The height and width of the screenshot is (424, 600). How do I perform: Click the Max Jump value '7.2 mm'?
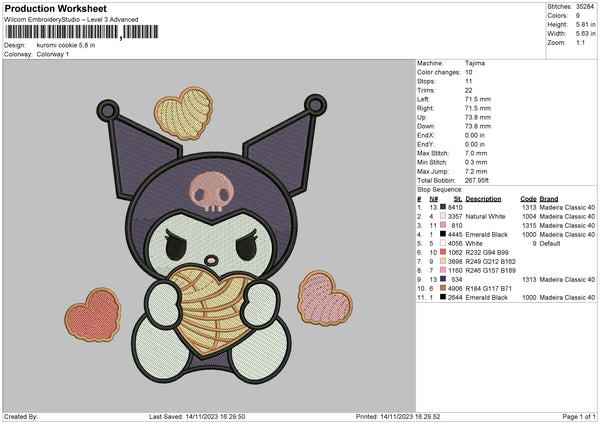[x=476, y=171]
